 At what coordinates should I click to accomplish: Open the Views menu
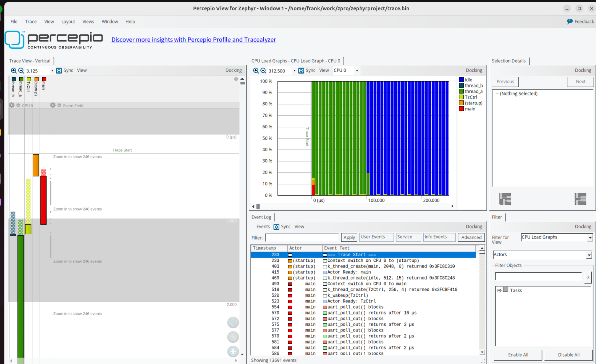88,22
